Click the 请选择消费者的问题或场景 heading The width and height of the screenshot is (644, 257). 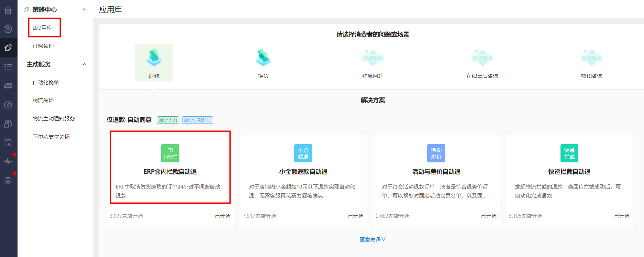pos(373,34)
